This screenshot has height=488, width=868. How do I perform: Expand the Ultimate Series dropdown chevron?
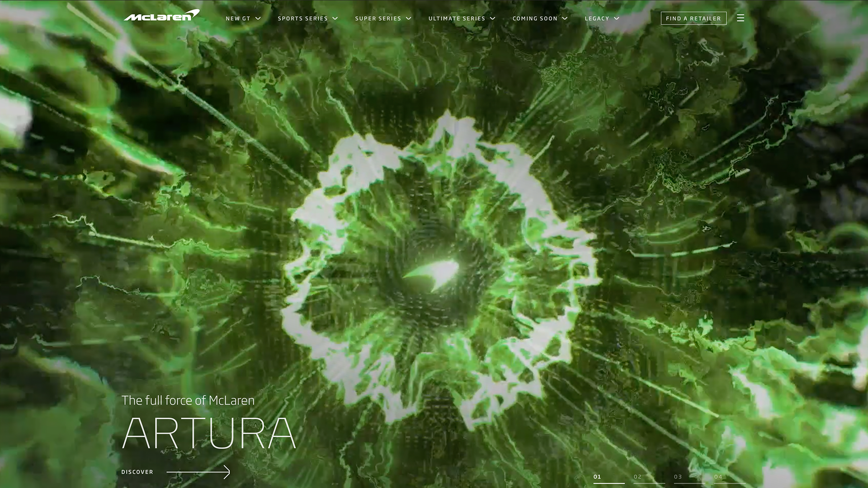[493, 19]
